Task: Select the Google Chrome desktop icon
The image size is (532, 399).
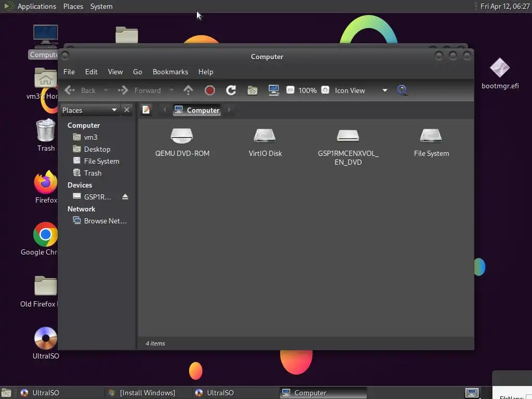Action: tap(39, 239)
